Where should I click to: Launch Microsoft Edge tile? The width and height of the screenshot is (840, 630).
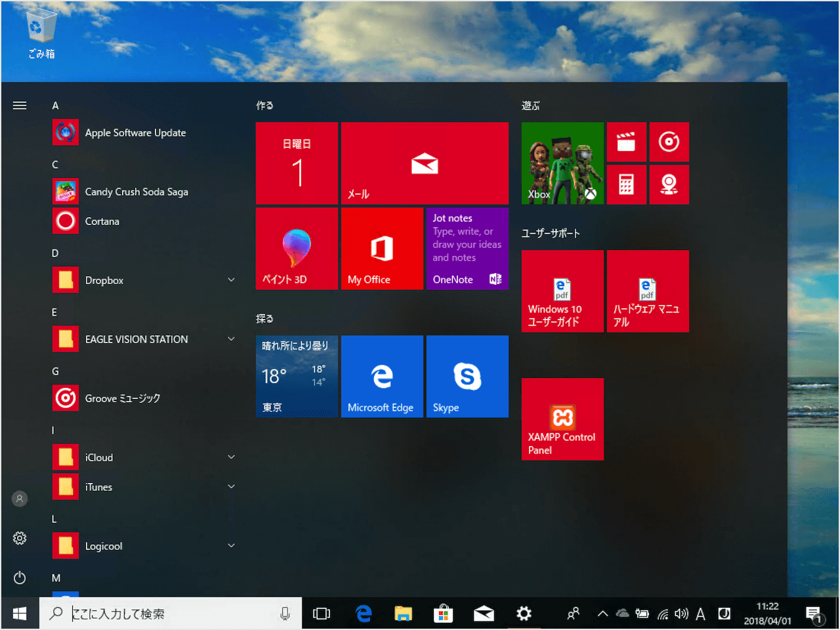point(382,376)
